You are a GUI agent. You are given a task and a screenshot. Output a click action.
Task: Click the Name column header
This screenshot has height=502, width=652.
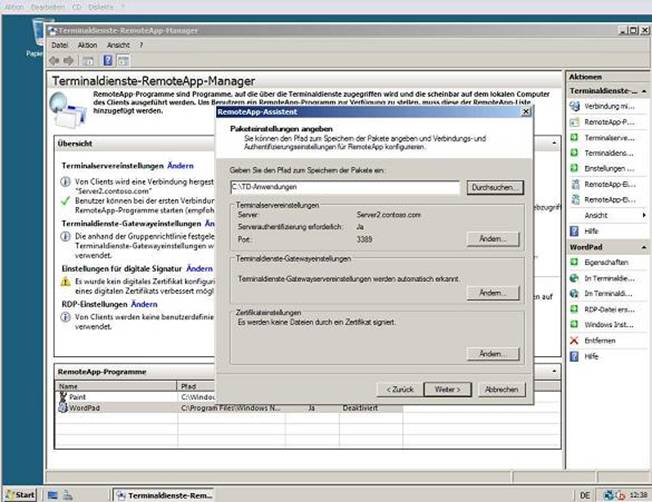point(116,386)
